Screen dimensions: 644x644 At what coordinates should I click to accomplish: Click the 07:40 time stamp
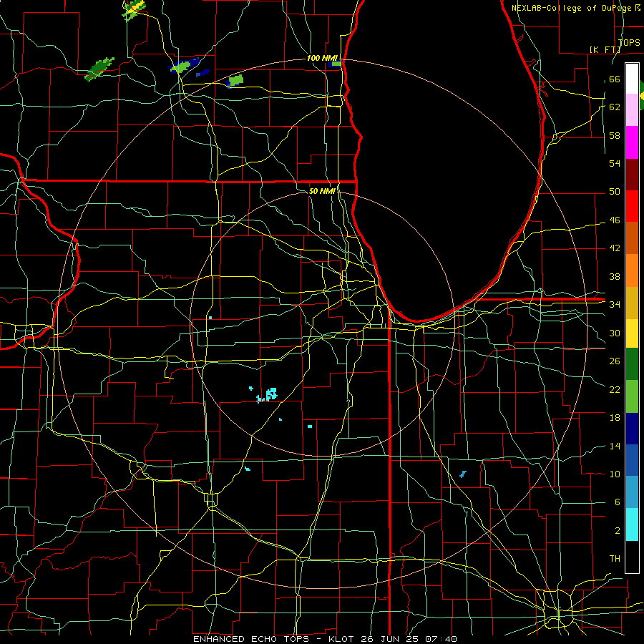(x=441, y=639)
